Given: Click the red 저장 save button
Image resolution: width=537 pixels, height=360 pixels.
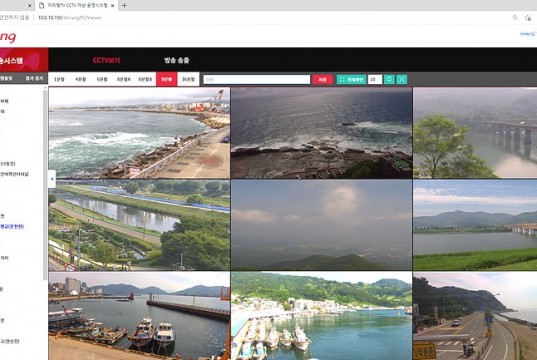Looking at the screenshot, I should 323,79.
